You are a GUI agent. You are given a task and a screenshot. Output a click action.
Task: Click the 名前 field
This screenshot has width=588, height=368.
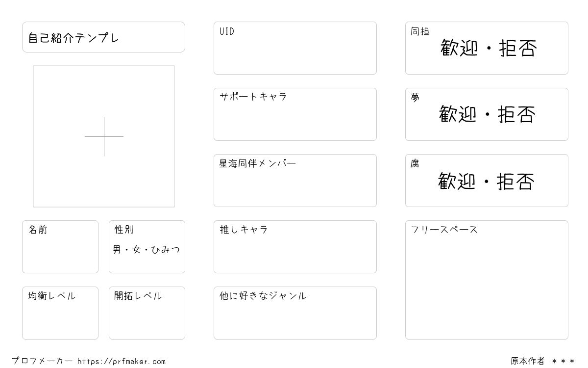60,247
